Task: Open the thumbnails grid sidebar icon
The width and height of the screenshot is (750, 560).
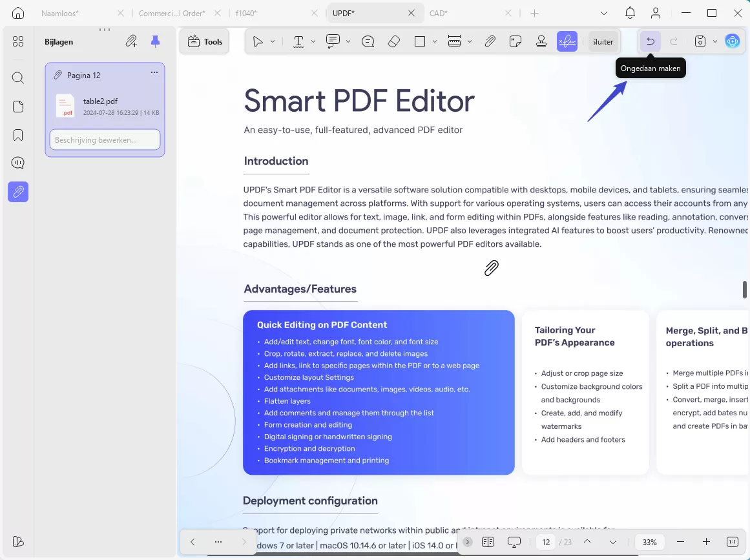Action: pyautogui.click(x=17, y=41)
